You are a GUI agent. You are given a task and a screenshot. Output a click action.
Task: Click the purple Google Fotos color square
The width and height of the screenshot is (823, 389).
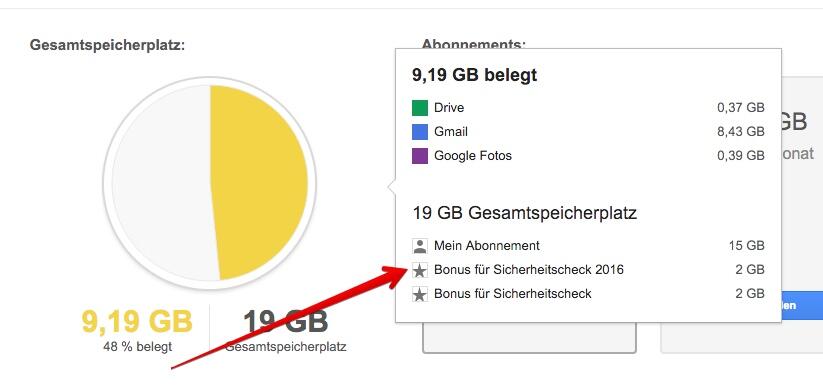(x=420, y=156)
